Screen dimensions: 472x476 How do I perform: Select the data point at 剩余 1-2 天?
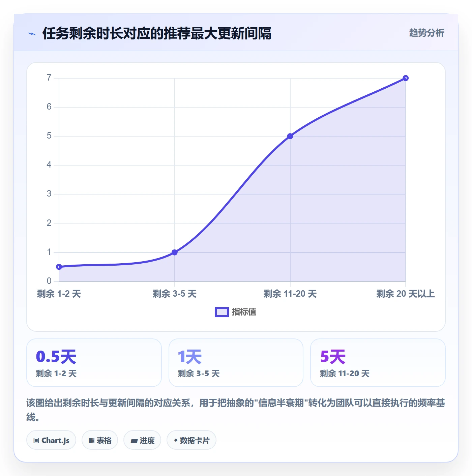[x=59, y=267]
